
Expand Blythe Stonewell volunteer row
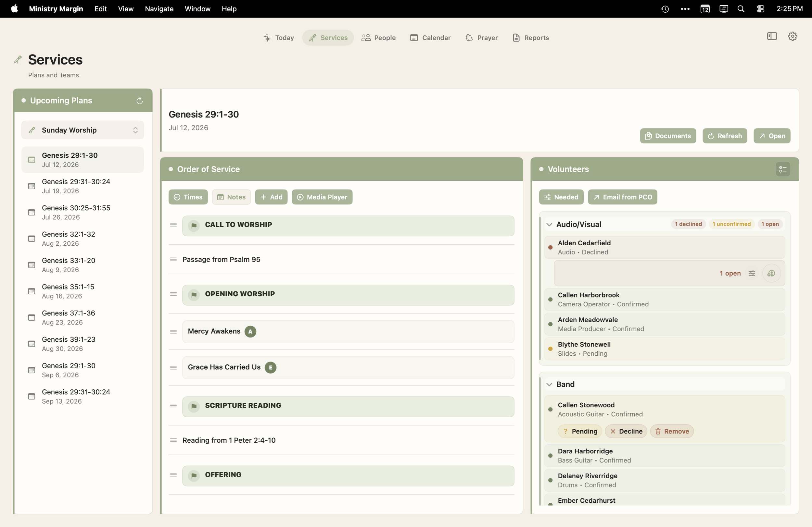coord(664,349)
